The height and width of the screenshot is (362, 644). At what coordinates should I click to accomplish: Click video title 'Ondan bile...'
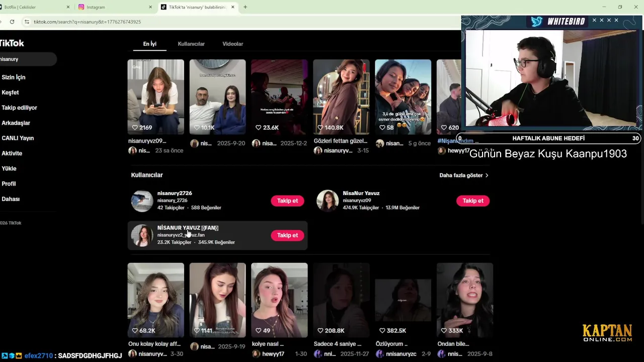click(453, 344)
